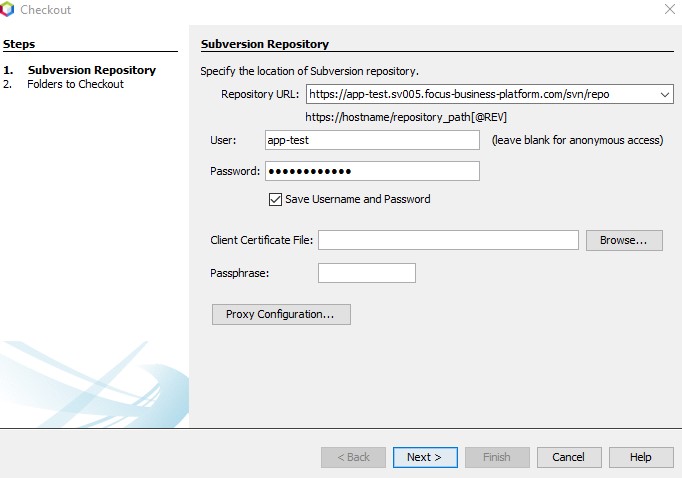
Task: Close the Checkout dialog window
Action: pos(670,9)
